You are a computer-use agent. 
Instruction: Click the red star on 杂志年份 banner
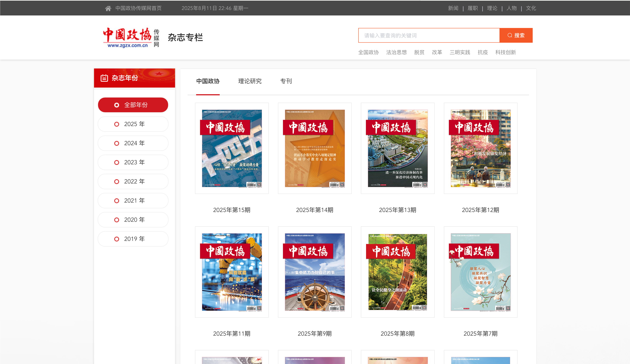tap(159, 74)
